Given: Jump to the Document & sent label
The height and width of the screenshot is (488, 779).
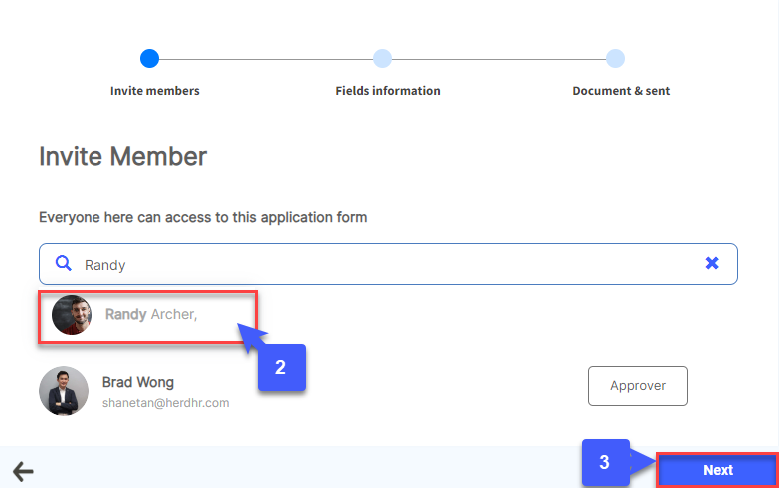Looking at the screenshot, I should click(621, 91).
